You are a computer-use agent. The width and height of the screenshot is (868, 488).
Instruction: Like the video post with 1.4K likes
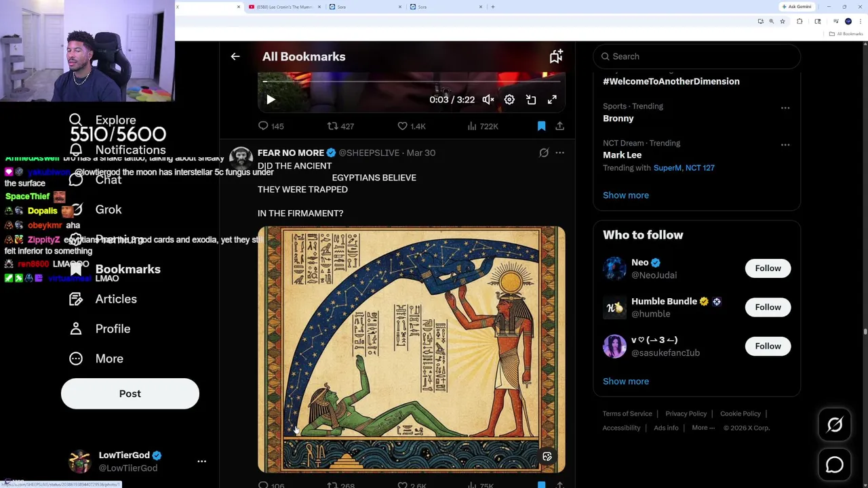click(x=412, y=126)
